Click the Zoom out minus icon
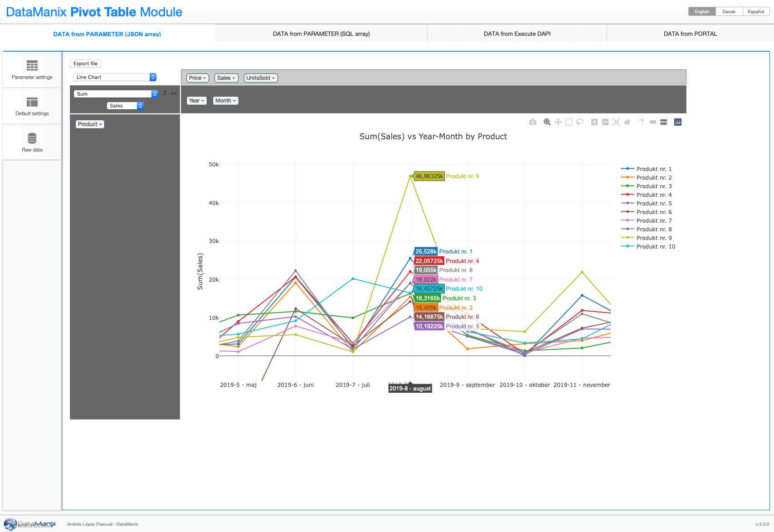 tap(605, 122)
